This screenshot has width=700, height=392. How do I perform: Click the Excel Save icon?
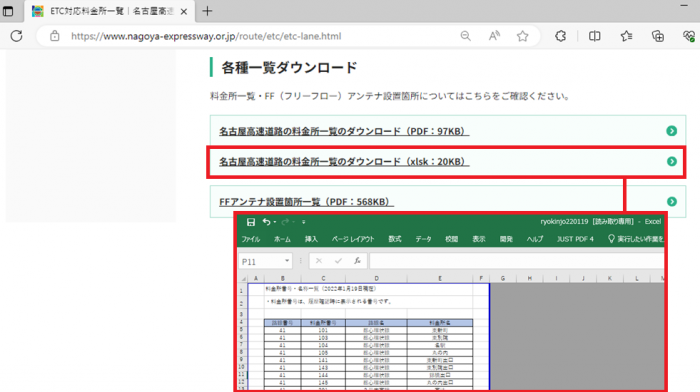tap(251, 222)
